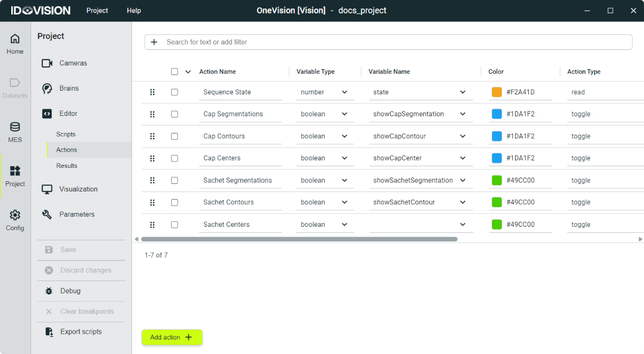
Task: Open the Config gear section
Action: (15, 220)
